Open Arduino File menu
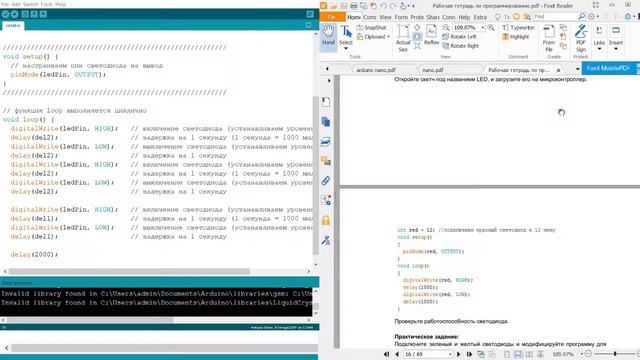 [5, 4]
